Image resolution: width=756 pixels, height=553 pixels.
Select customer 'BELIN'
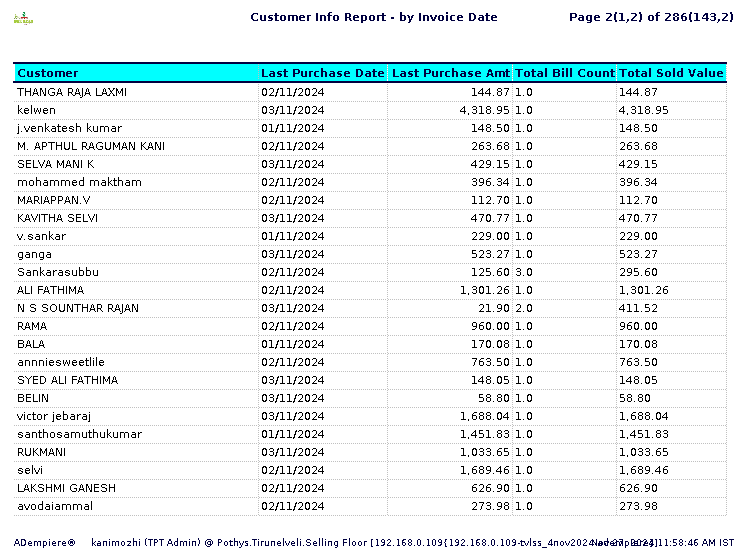[x=33, y=398]
